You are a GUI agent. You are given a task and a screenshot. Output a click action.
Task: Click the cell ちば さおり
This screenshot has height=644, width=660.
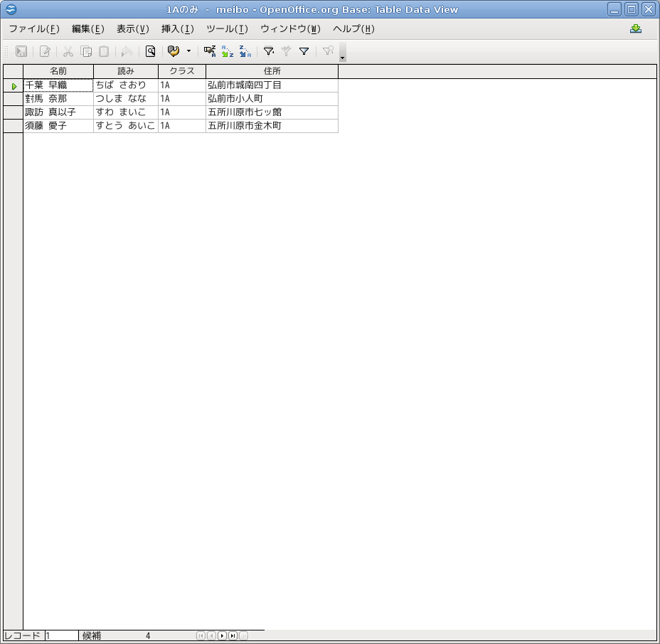tap(126, 85)
